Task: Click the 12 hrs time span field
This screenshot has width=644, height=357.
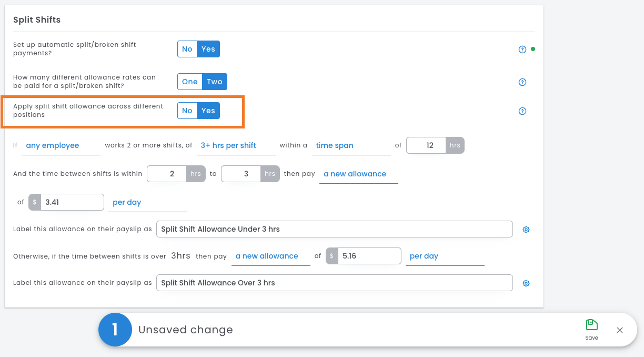Action: pyautogui.click(x=427, y=145)
